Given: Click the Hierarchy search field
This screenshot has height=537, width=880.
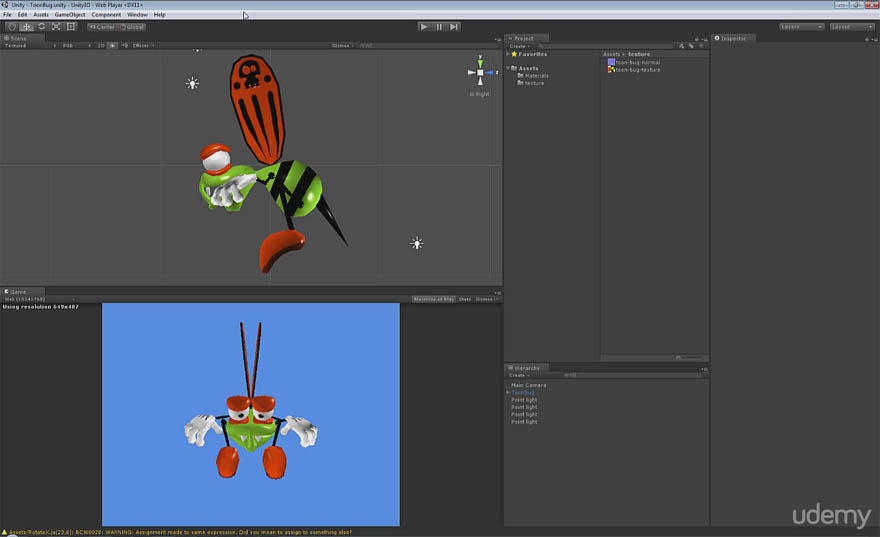Looking at the screenshot, I should click(632, 375).
